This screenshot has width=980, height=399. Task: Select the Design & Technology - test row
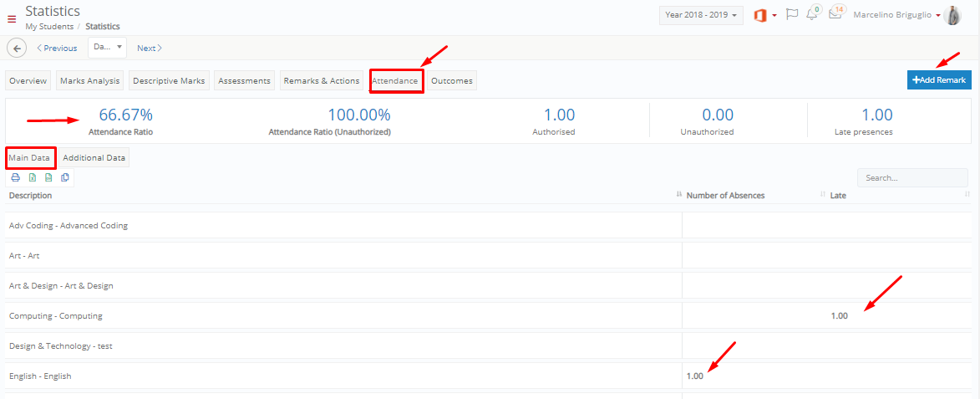pos(488,345)
